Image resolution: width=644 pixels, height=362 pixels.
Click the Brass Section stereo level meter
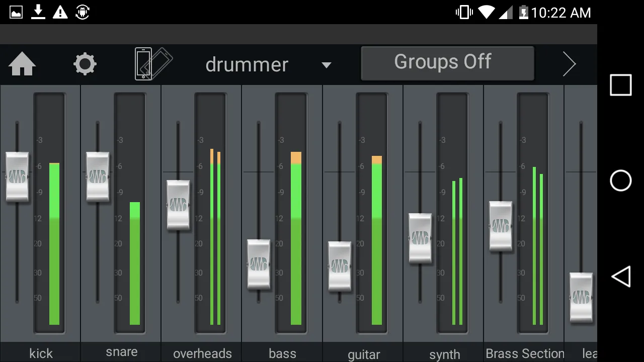(x=533, y=213)
